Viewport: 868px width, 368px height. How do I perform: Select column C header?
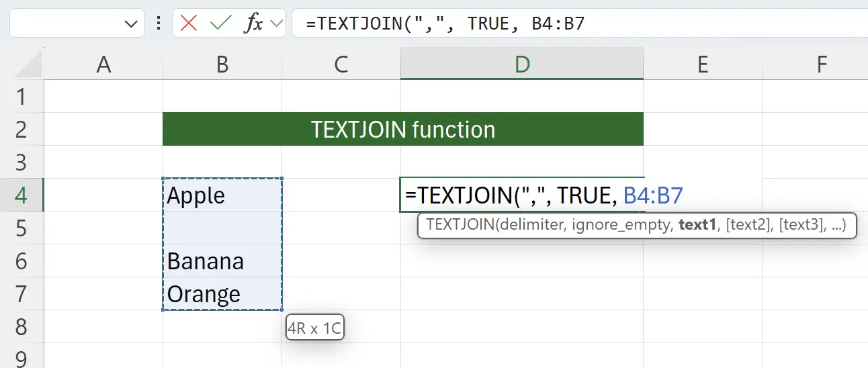pyautogui.click(x=341, y=64)
